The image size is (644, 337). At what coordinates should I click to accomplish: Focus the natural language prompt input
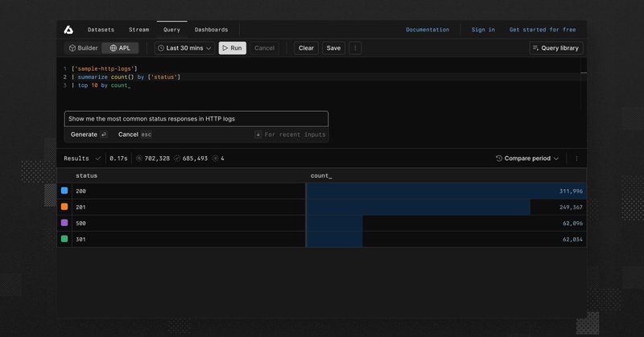coord(196,118)
